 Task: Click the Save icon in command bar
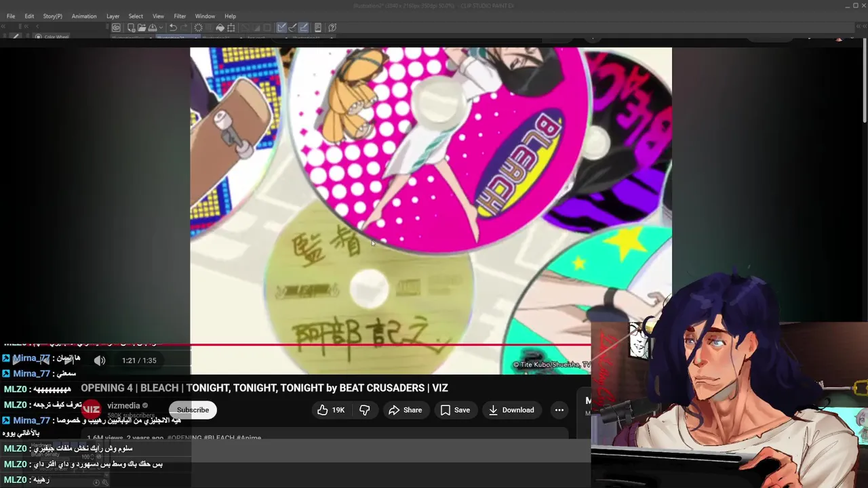(x=153, y=28)
